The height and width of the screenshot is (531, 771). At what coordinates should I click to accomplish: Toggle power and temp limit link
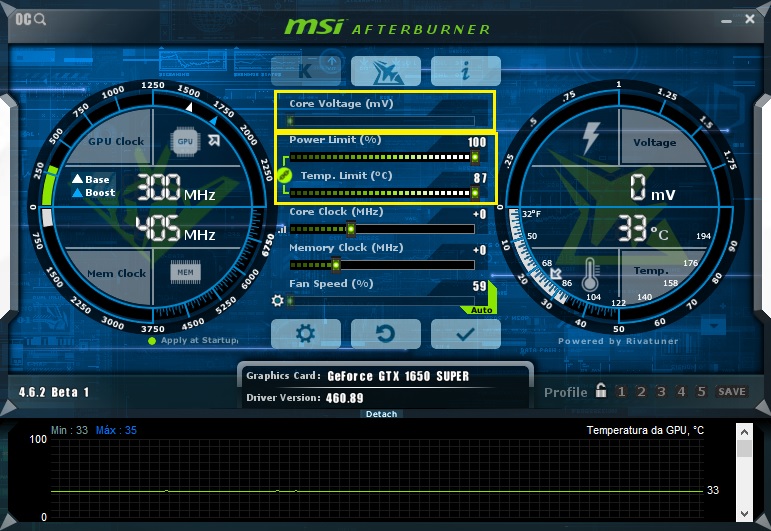285,175
